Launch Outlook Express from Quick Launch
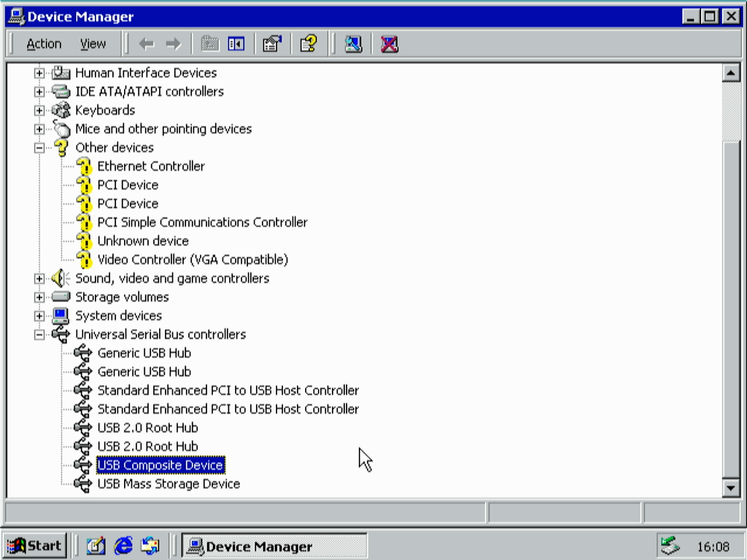 pyautogui.click(x=150, y=545)
